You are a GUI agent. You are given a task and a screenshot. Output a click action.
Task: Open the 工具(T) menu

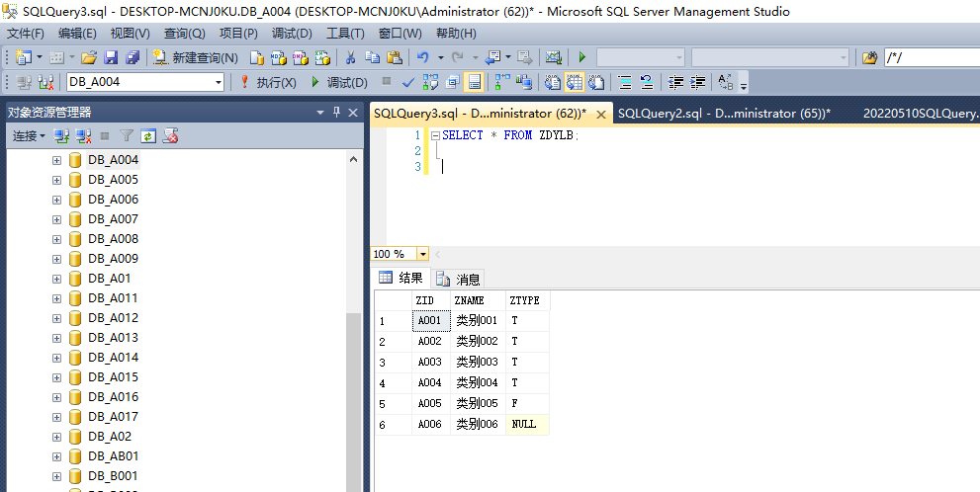coord(345,33)
